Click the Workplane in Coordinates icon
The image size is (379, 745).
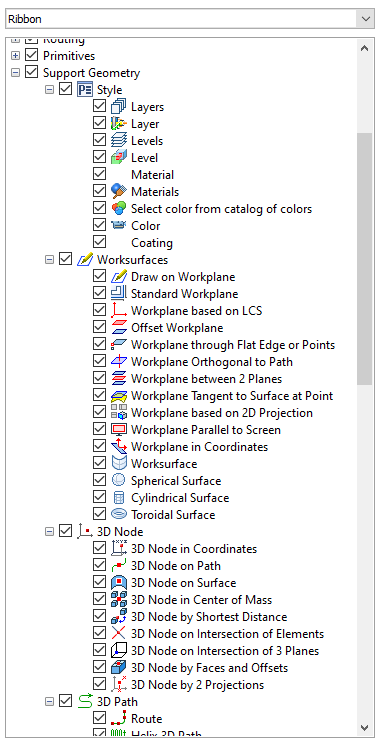tap(118, 447)
